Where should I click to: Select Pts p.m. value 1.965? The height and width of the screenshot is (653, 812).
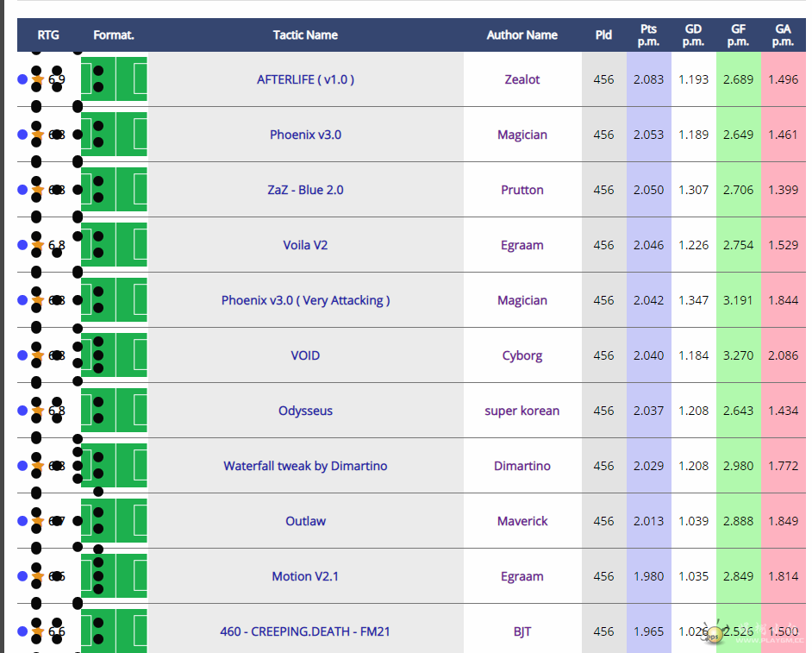[x=648, y=631]
